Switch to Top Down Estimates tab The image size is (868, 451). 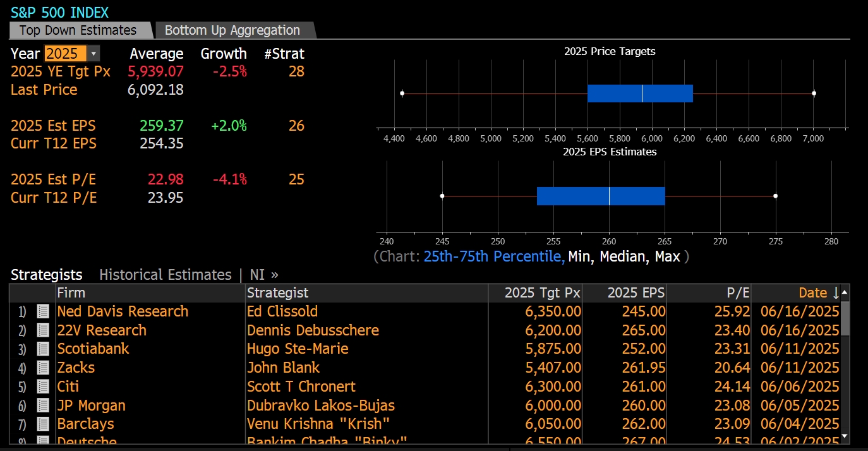click(78, 30)
